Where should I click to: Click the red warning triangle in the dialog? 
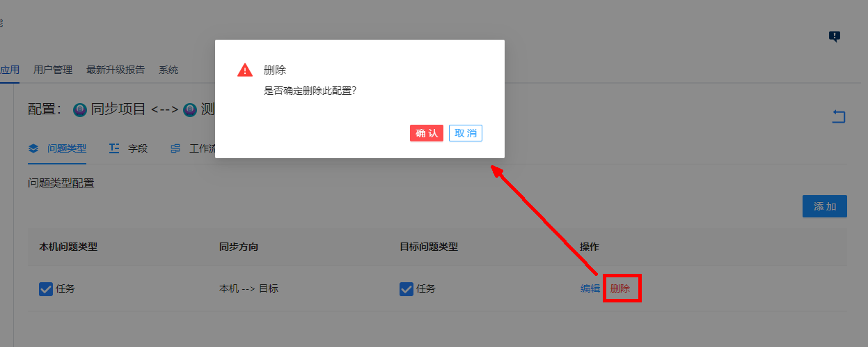tap(245, 70)
